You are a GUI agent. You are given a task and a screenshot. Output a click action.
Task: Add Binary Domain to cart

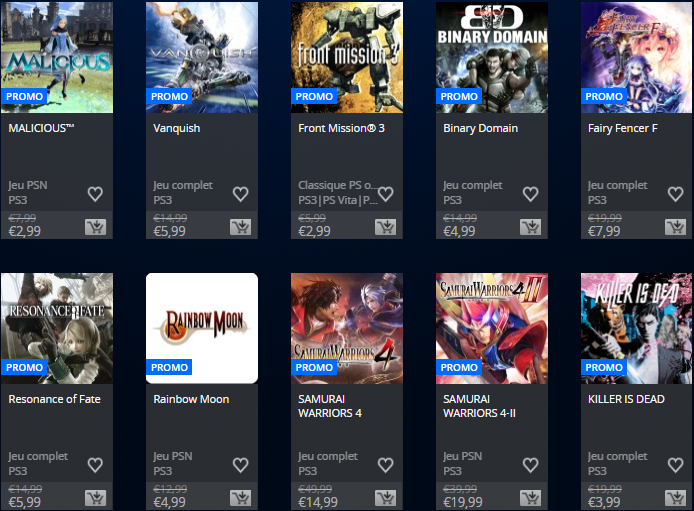(x=530, y=227)
